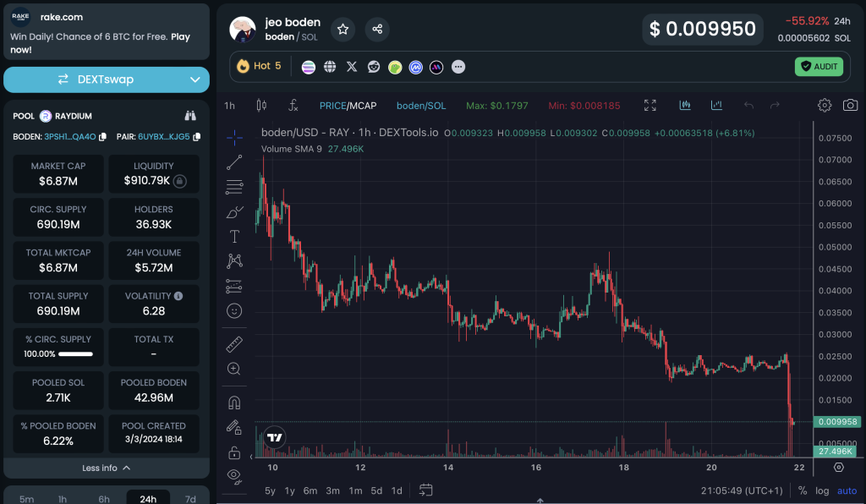The height and width of the screenshot is (504, 866).
Task: Select the 7d stats tab
Action: coord(190,499)
